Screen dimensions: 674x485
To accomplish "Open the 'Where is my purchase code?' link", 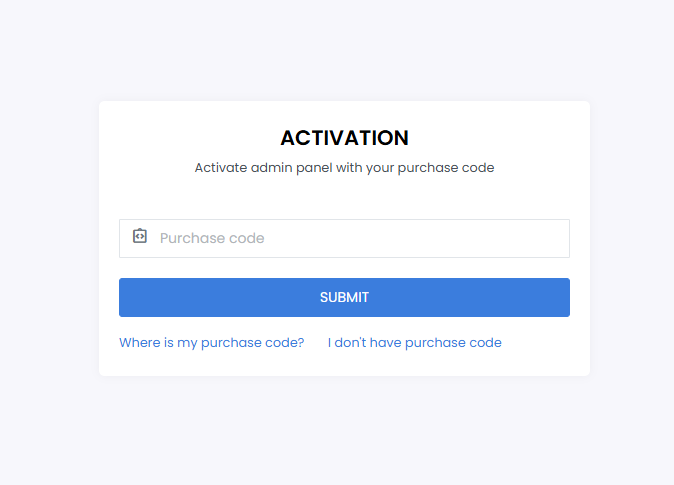I will pos(211,343).
